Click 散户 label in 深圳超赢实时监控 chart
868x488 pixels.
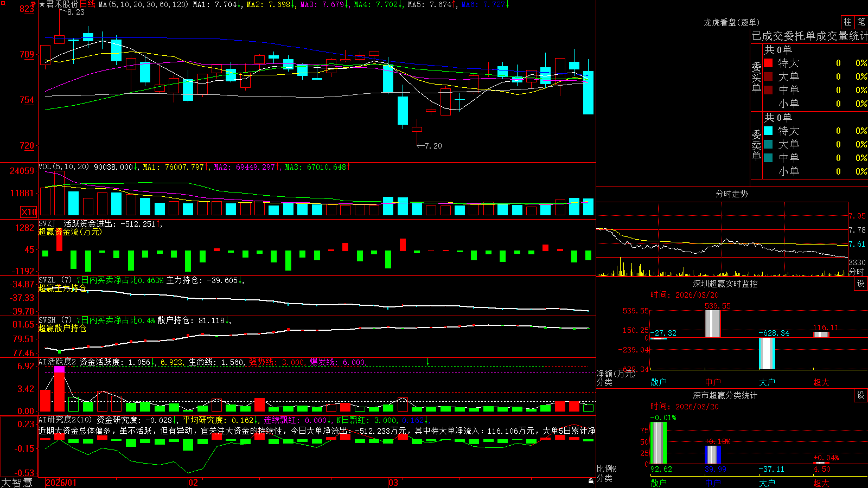click(x=659, y=382)
